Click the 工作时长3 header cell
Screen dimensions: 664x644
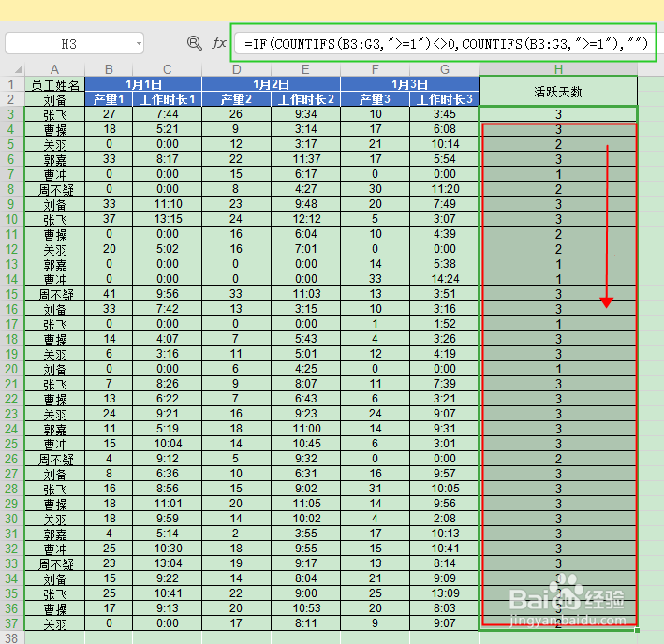click(x=444, y=99)
